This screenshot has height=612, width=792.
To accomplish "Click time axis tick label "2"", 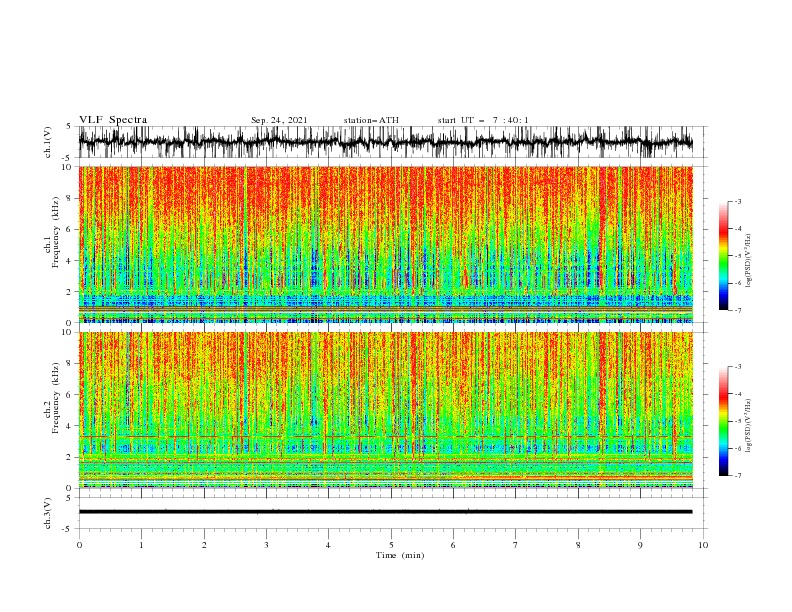I will (x=204, y=545).
